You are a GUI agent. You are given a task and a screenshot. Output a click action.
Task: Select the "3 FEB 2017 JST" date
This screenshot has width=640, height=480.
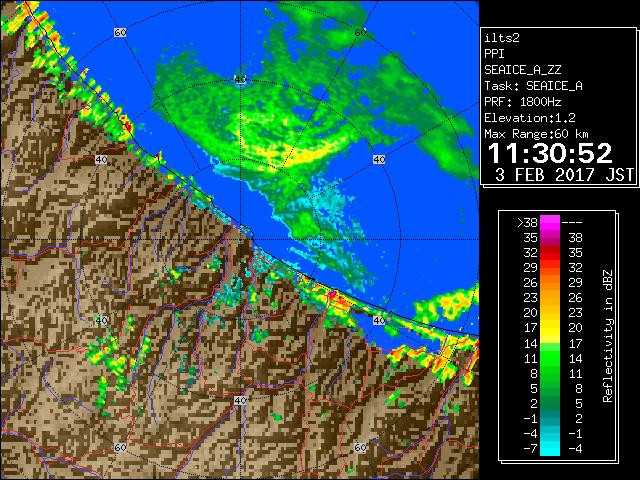564,175
